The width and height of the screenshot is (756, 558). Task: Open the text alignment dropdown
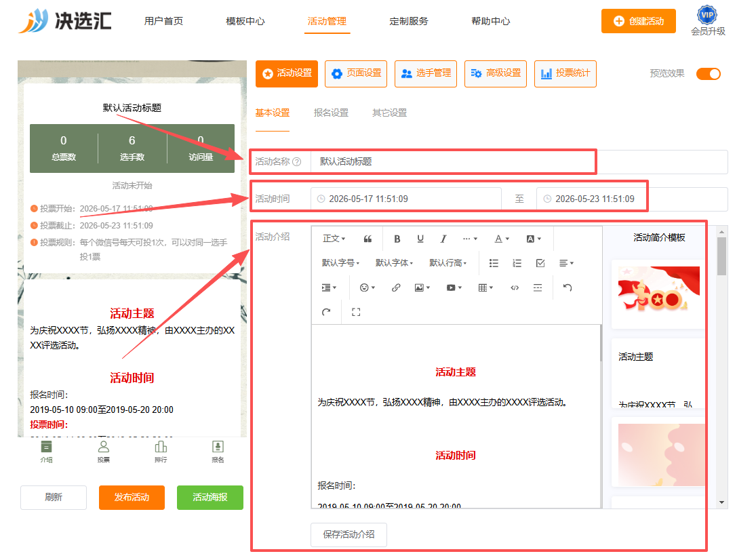point(566,263)
